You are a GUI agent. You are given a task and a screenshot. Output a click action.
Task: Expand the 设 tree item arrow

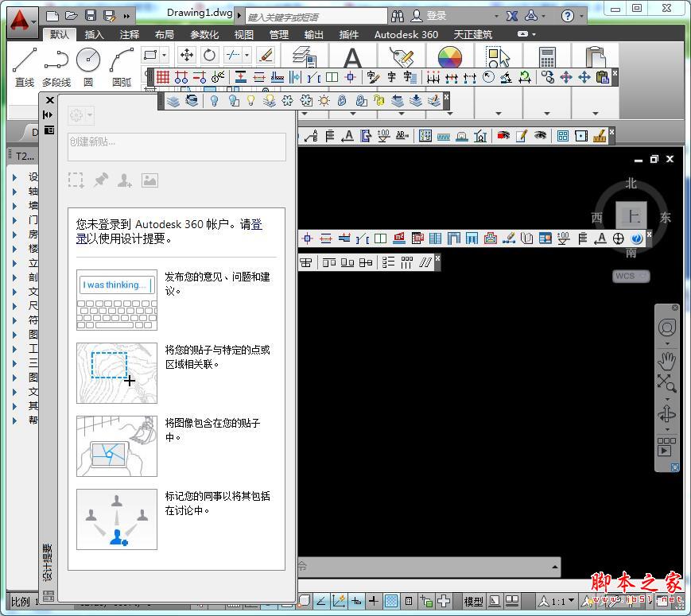[14, 177]
